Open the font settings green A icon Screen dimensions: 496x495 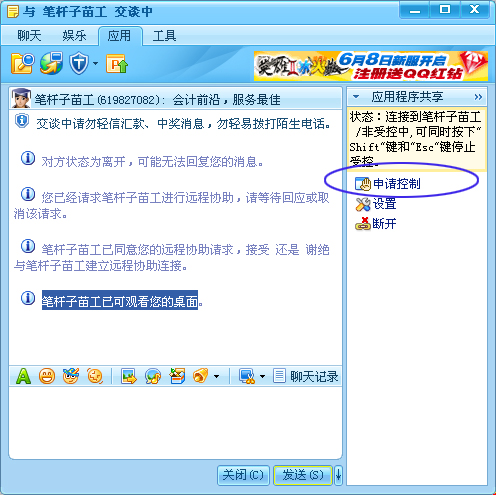(23, 376)
